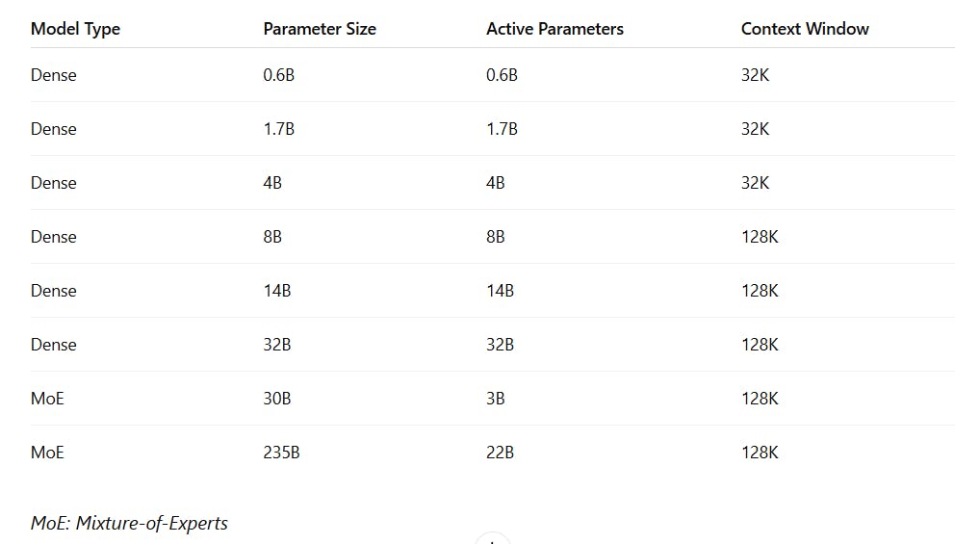Click the 128K context of the 235B row
This screenshot has height=544, width=980.
[760, 453]
